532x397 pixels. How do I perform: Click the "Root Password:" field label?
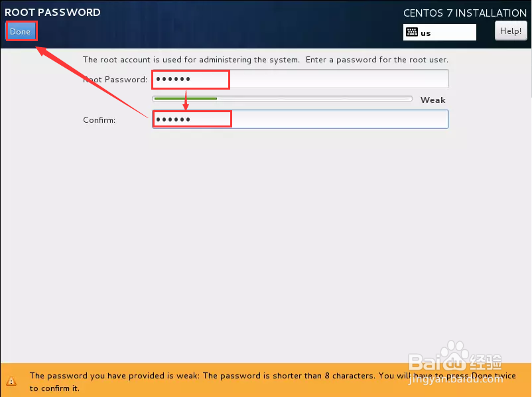click(114, 78)
